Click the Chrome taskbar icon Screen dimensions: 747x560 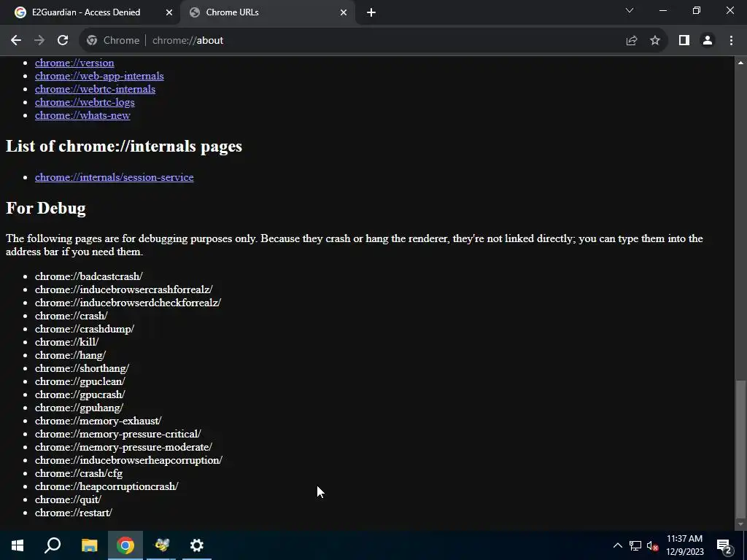(x=125, y=545)
